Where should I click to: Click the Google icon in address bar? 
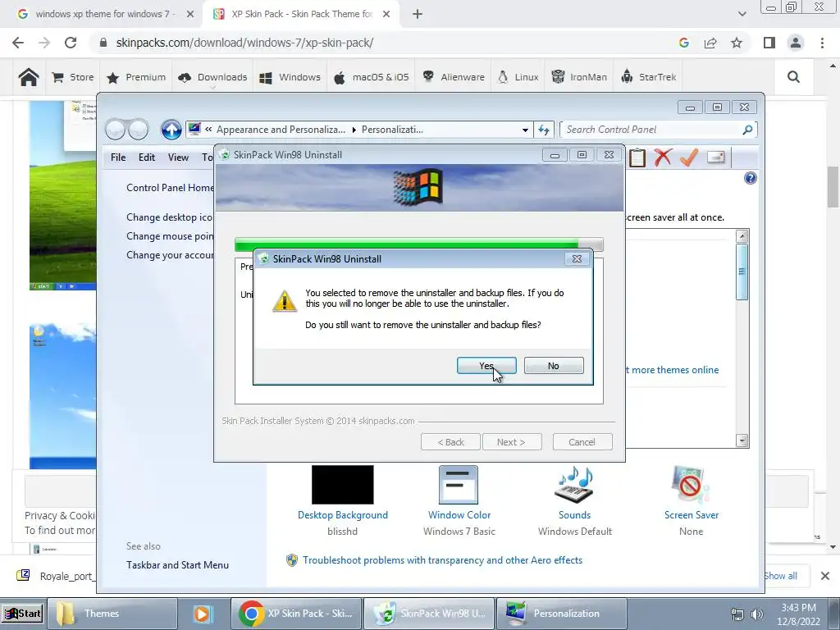point(683,43)
